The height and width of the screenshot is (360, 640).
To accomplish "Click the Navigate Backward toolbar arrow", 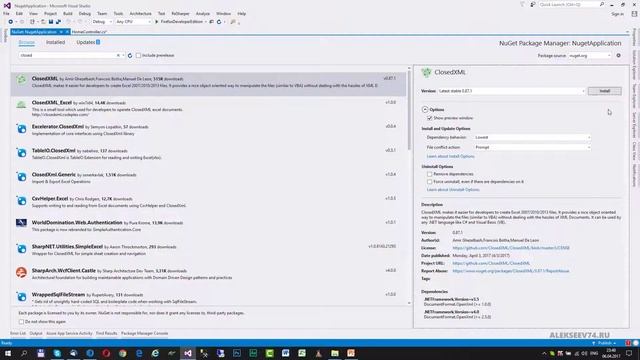I will tap(11, 22).
